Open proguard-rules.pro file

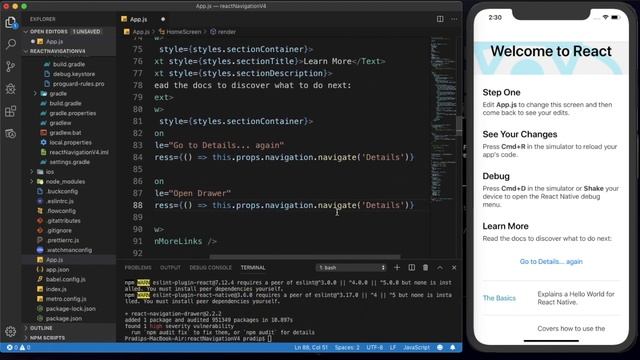[x=78, y=84]
